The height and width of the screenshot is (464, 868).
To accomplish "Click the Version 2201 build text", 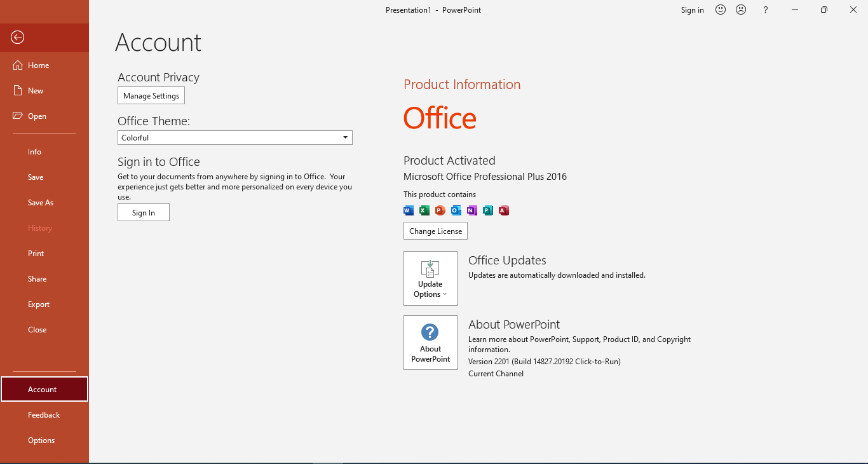I will click(545, 362).
